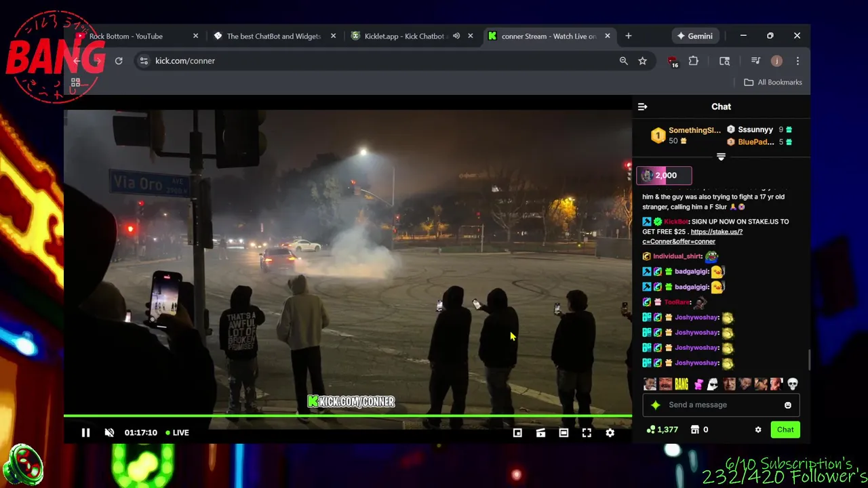The image size is (868, 488).
Task: Insert the white ghost emote
Action: pos(713,384)
